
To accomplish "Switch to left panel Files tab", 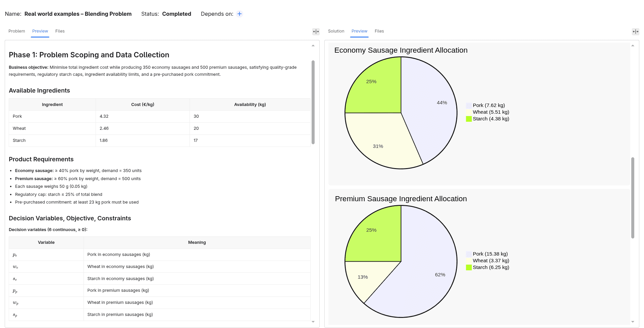I will coord(60,31).
